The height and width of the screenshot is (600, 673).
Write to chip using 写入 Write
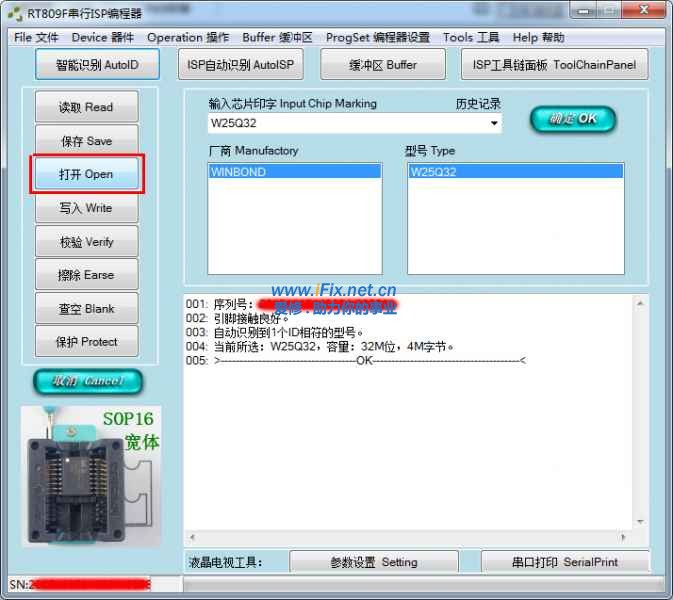(x=86, y=208)
